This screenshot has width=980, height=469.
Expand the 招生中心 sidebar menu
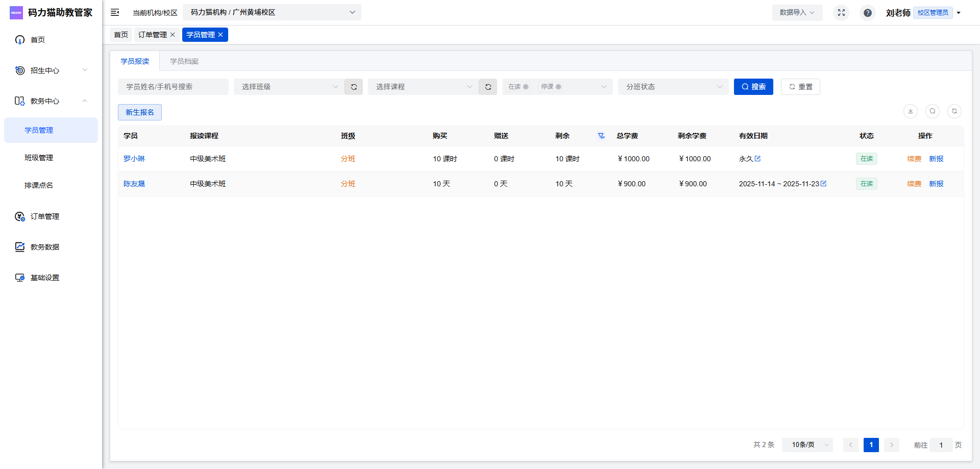pyautogui.click(x=51, y=70)
